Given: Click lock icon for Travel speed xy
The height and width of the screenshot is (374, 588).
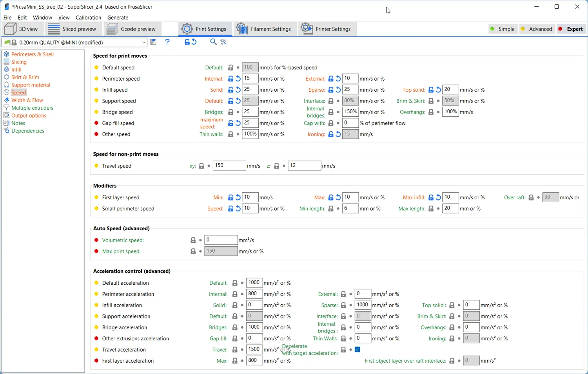Looking at the screenshot, I should click(x=201, y=166).
